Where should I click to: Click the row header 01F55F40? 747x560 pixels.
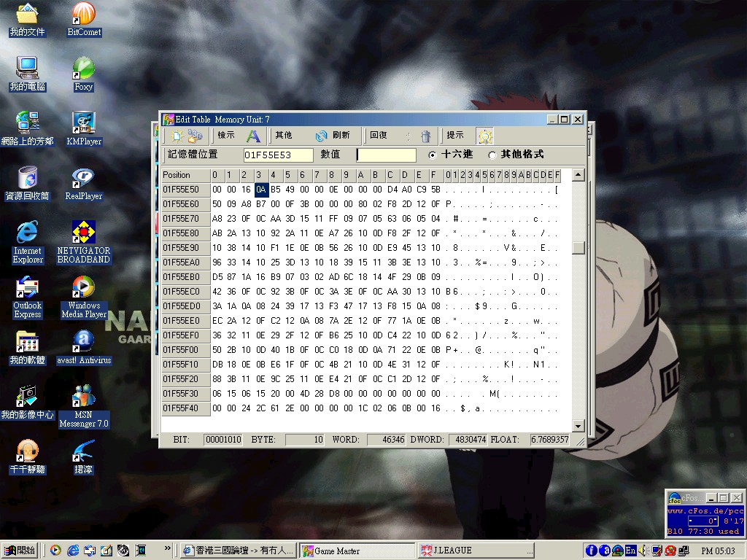pyautogui.click(x=186, y=408)
